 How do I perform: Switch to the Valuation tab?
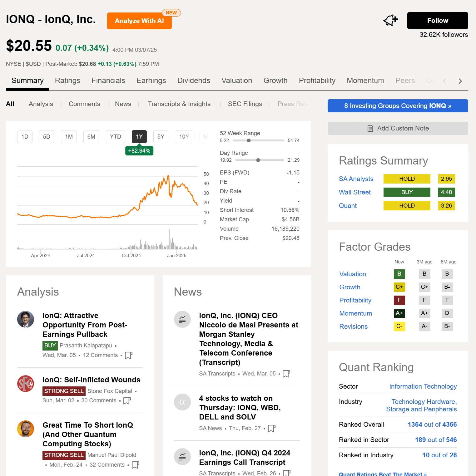(x=237, y=81)
